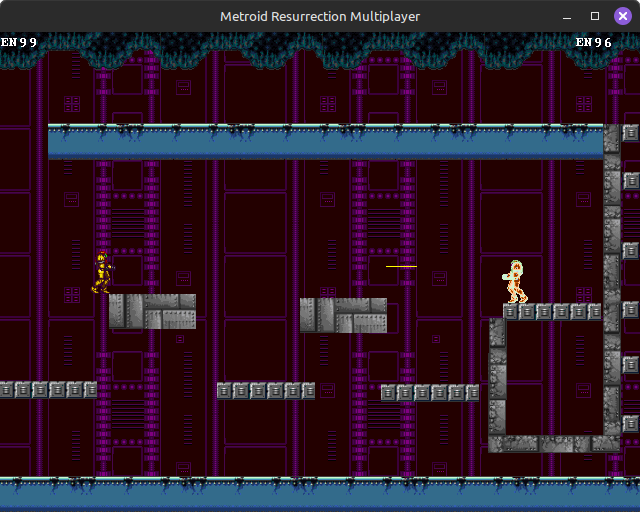Click the yellow Samus character on the left
This screenshot has width=640, height=512.
(102, 272)
